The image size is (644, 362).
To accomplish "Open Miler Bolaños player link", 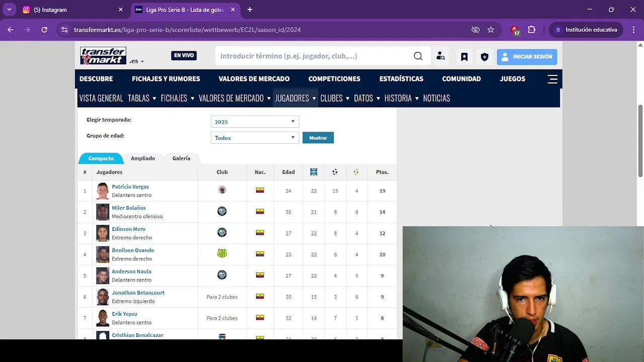I will pos(129,208).
